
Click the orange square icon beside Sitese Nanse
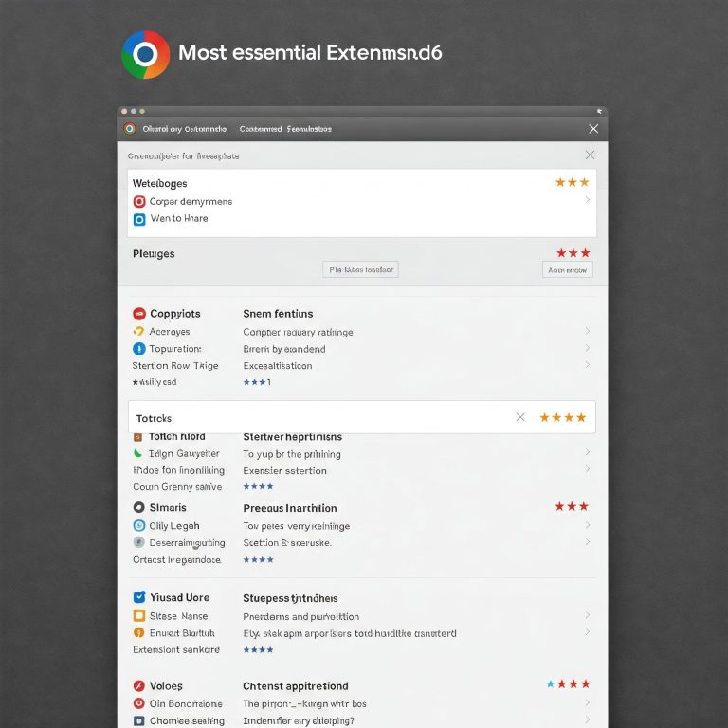pyautogui.click(x=139, y=615)
